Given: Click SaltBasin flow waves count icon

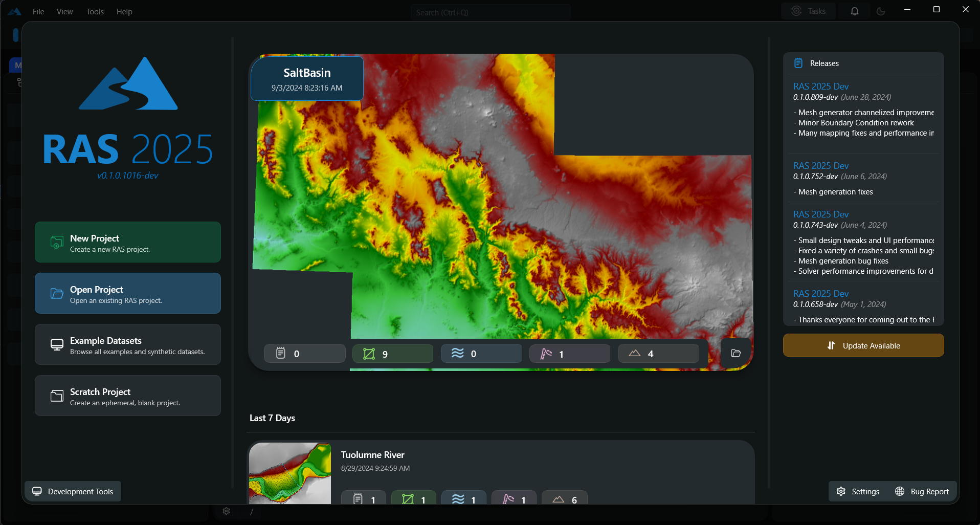Looking at the screenshot, I should 457,354.
